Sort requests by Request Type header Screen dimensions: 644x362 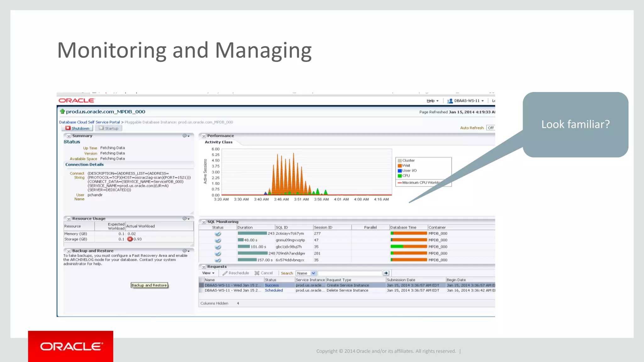coord(356,280)
